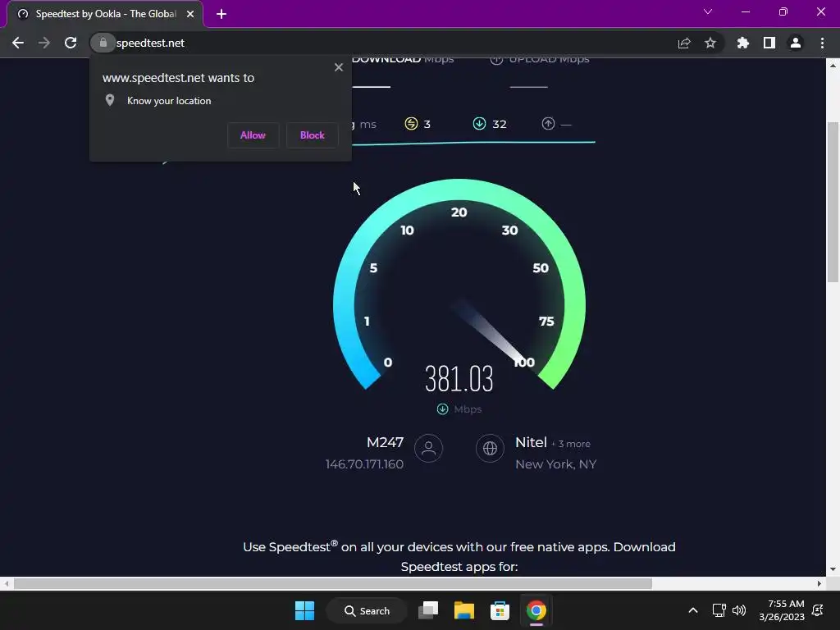Click the horizontal scrollbar thumb
Image resolution: width=840 pixels, height=630 pixels.
click(x=333, y=583)
